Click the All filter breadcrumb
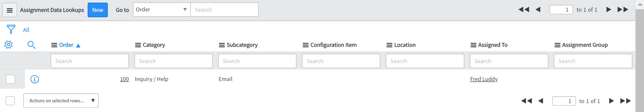This screenshot has width=644, height=112. pyautogui.click(x=26, y=30)
